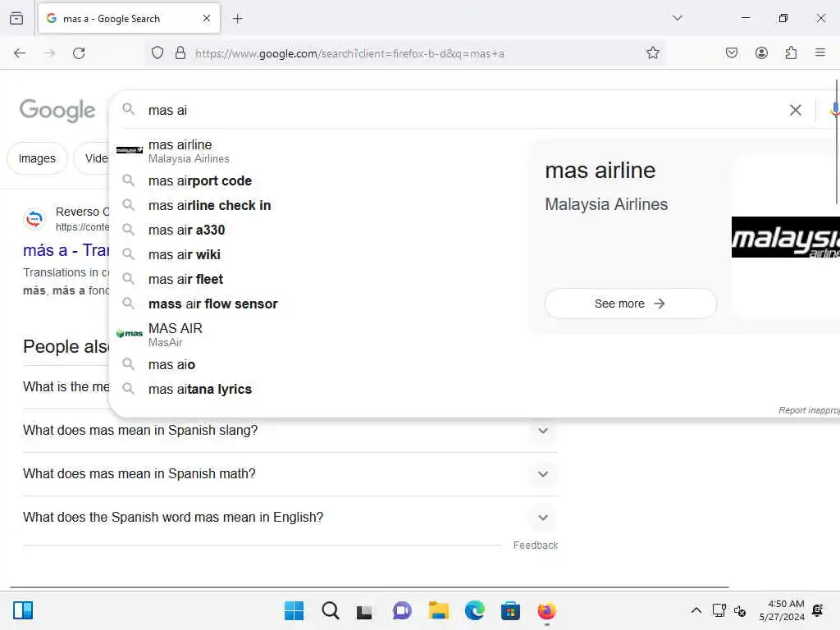
Task: Open tracking protection shield icon
Action: (x=157, y=53)
